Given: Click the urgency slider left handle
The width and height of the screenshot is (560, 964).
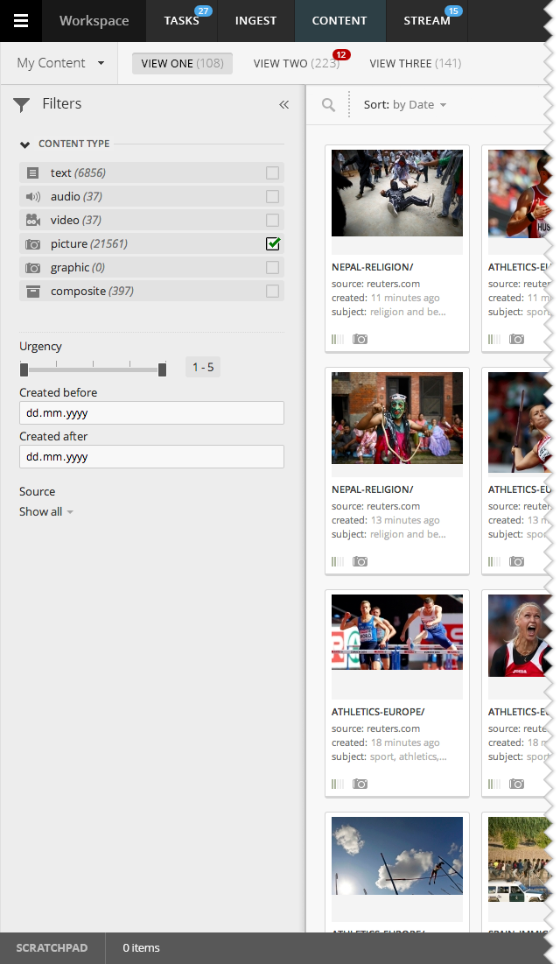Looking at the screenshot, I should tap(24, 369).
